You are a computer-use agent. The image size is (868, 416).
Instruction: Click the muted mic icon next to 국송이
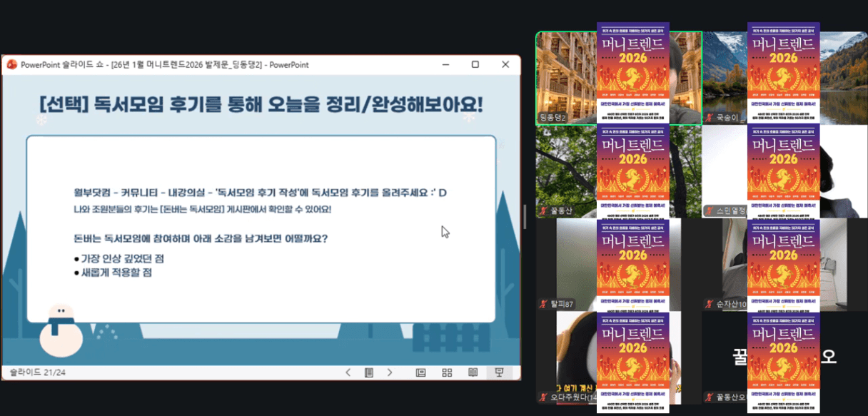[710, 118]
